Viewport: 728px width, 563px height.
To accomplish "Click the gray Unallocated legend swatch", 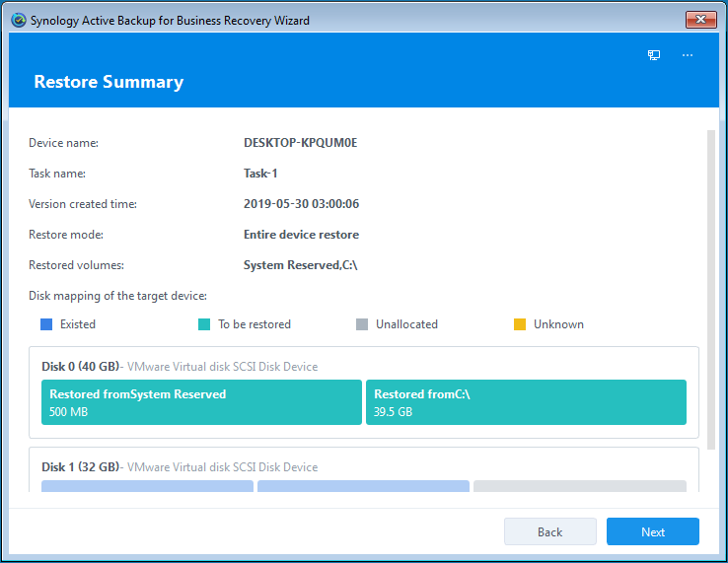I will coord(362,324).
